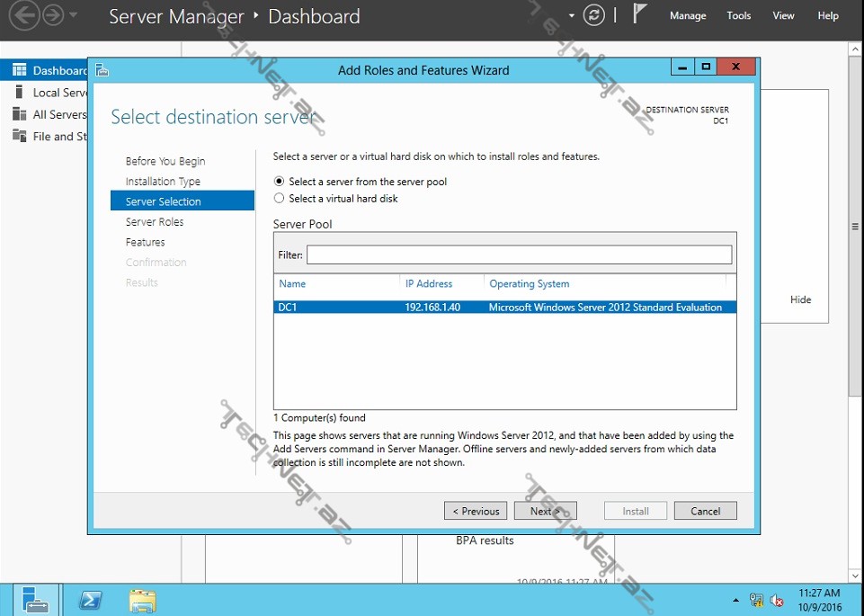Click the network status tray icon
This screenshot has height=616, width=864.
[756, 600]
